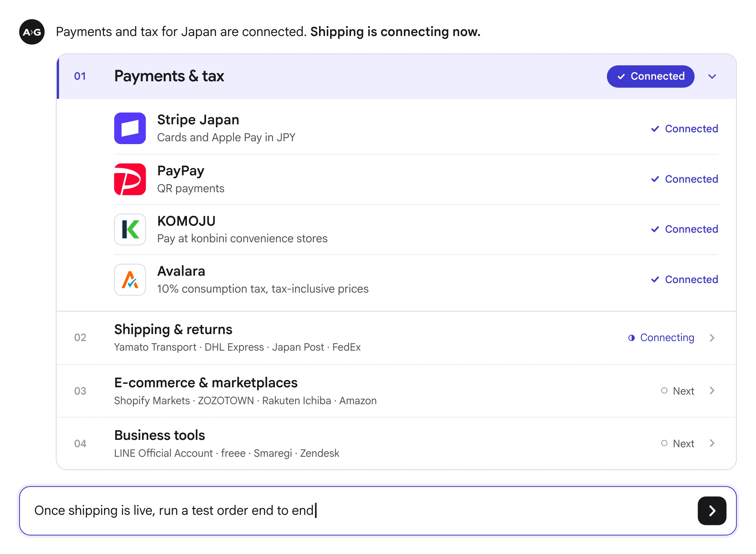The width and height of the screenshot is (756, 554).
Task: Click '10% consumption tax, tax-inclusive prices' text
Action: 263,289
